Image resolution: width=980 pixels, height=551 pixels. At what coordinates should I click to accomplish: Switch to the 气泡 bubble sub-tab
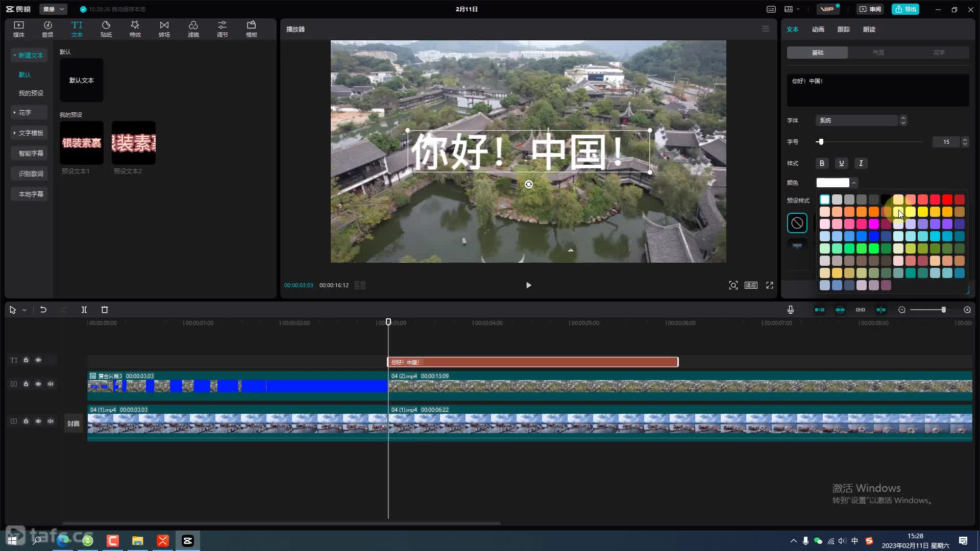(878, 53)
